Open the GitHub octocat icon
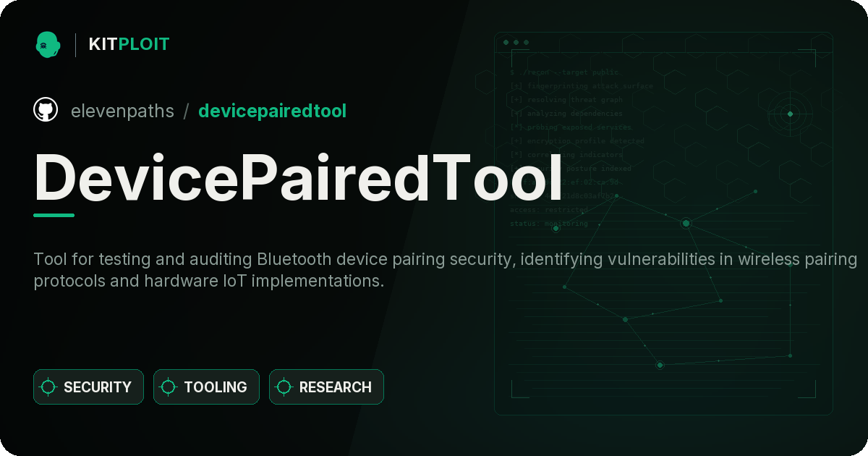Viewport: 868px width, 456px height. pyautogui.click(x=46, y=110)
